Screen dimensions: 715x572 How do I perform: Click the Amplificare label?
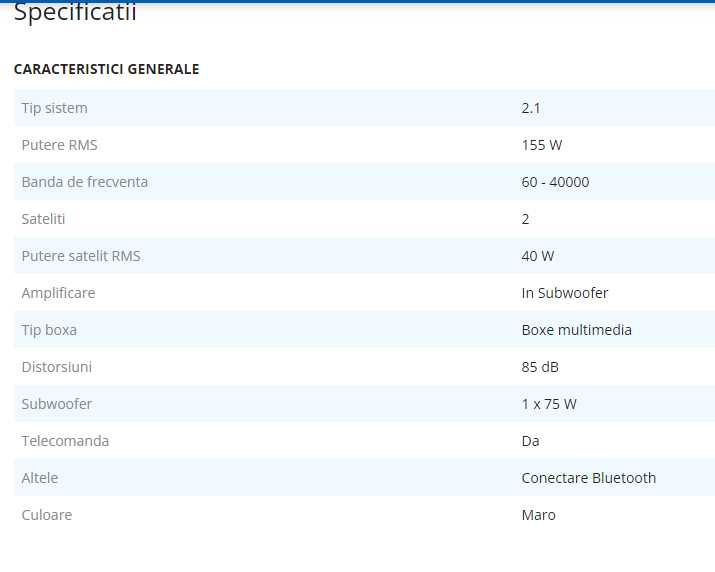click(58, 293)
